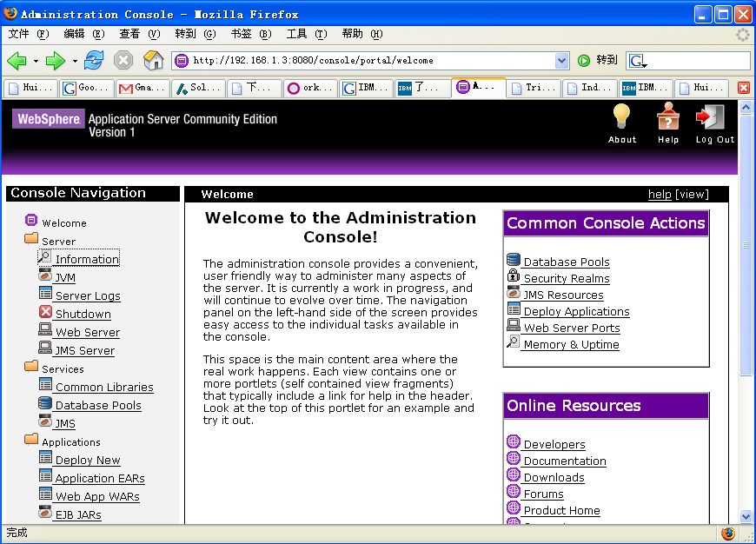This screenshot has width=756, height=544.
Task: Open the Google search engine selector dropdown
Action: [x=638, y=61]
